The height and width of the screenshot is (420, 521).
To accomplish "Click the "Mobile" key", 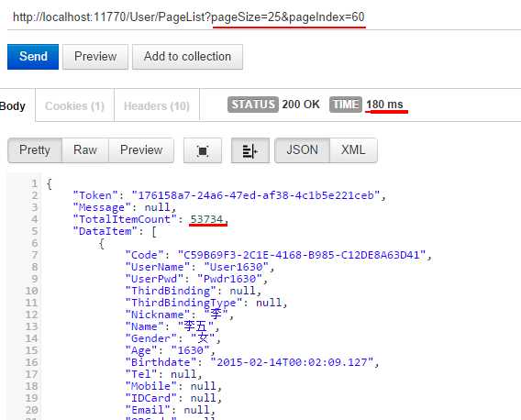I will [x=151, y=386].
